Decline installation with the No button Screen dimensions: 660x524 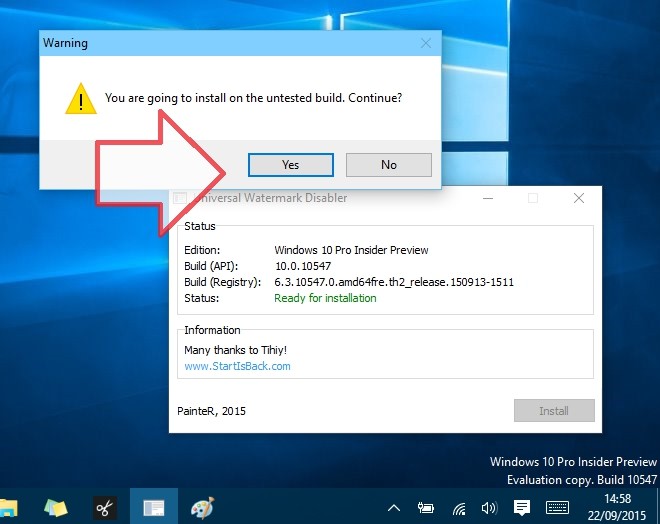pyautogui.click(x=388, y=165)
